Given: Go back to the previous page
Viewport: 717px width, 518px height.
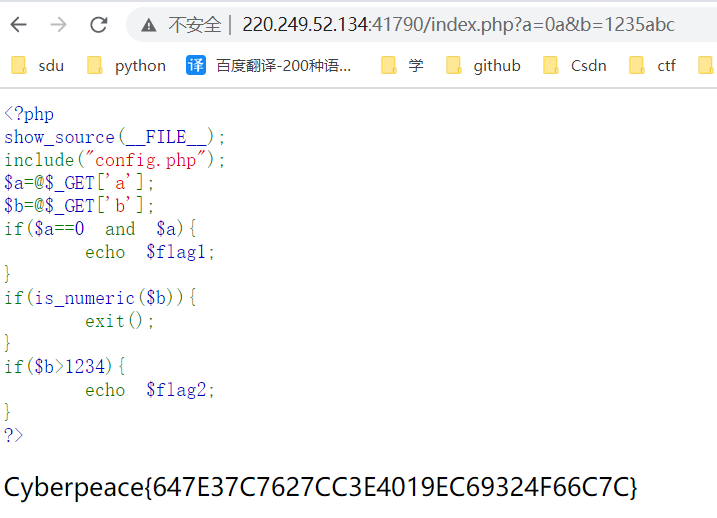Looking at the screenshot, I should coord(19,25).
